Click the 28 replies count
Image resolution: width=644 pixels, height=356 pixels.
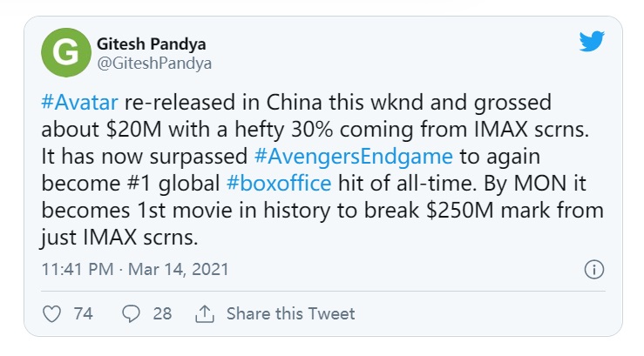[x=162, y=313]
